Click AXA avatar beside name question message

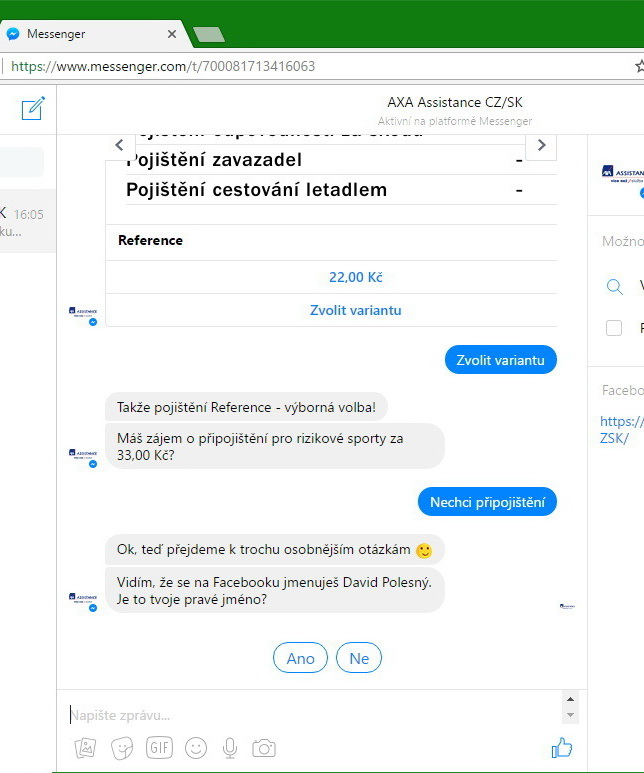pos(83,601)
